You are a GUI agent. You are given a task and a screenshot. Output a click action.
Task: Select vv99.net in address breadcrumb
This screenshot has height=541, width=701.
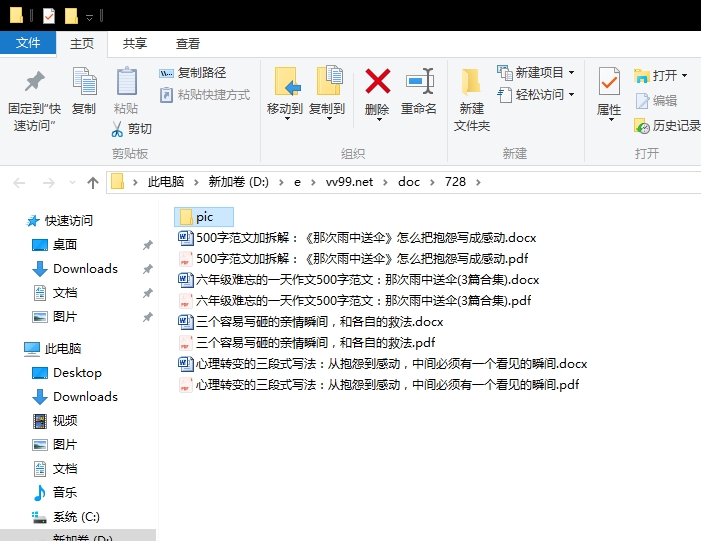(x=349, y=182)
